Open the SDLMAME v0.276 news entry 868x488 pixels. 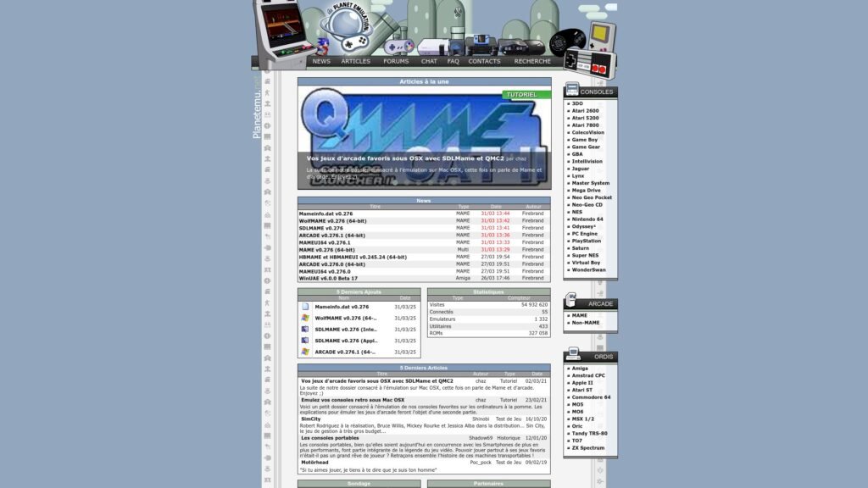point(321,228)
